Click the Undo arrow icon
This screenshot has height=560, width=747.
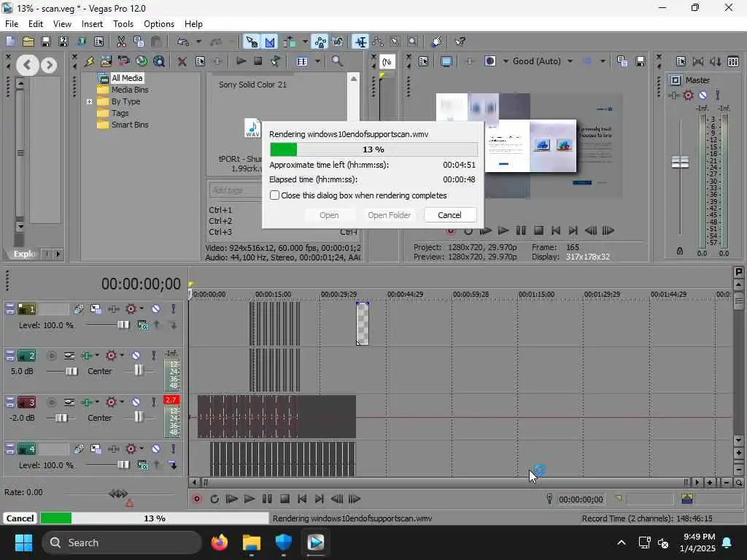pos(183,42)
